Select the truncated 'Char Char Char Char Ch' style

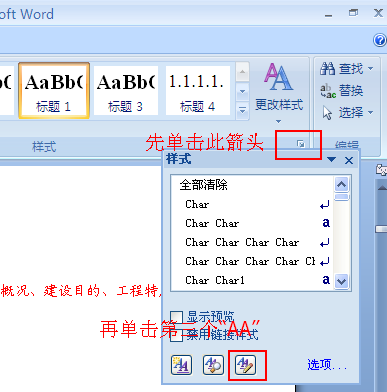tap(252, 261)
